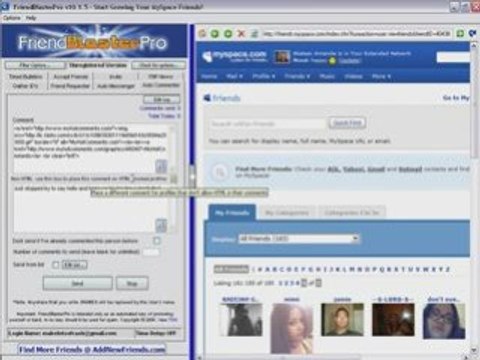
Task: Toggle Don't send if already commented checkbox
Action: pos(157,241)
